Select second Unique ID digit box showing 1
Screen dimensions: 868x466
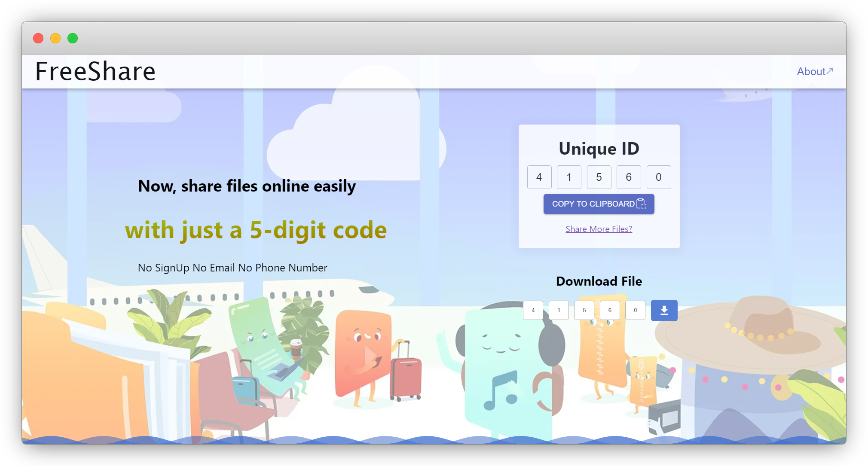(569, 177)
